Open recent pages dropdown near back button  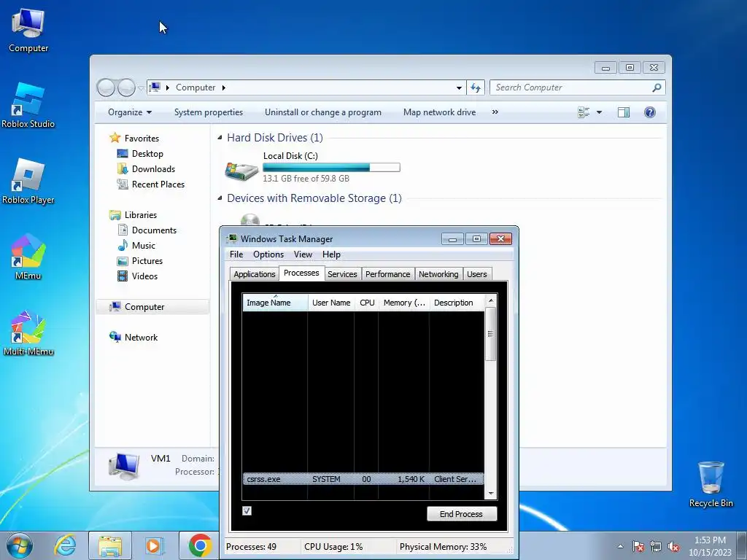[x=141, y=88]
